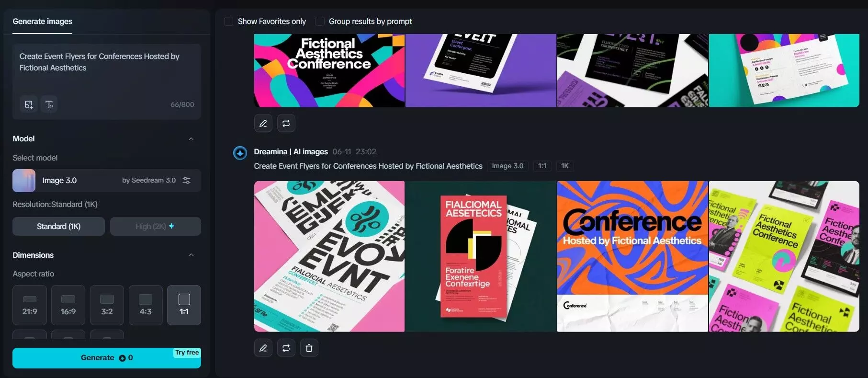Open the orange Conference Hosted flyer thumbnail

click(632, 256)
